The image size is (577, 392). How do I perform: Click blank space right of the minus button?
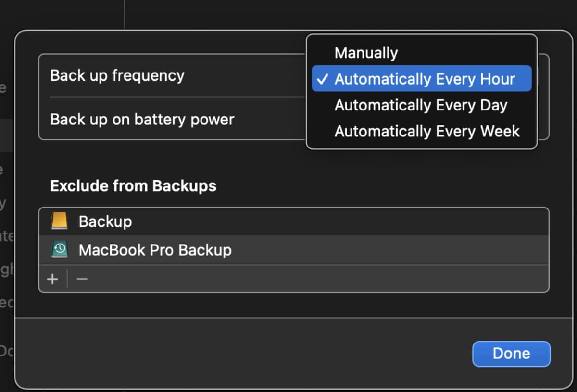[313, 279]
